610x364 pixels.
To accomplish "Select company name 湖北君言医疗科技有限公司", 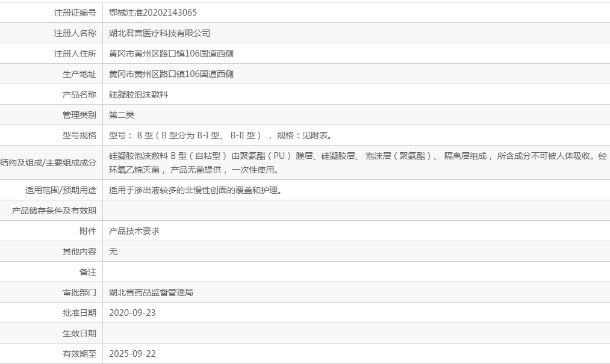I will click(x=160, y=33).
